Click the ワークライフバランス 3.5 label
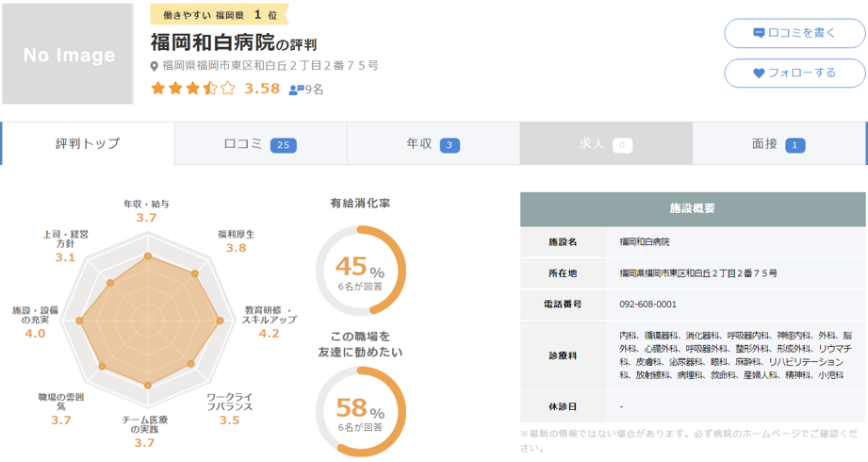 coord(229,409)
